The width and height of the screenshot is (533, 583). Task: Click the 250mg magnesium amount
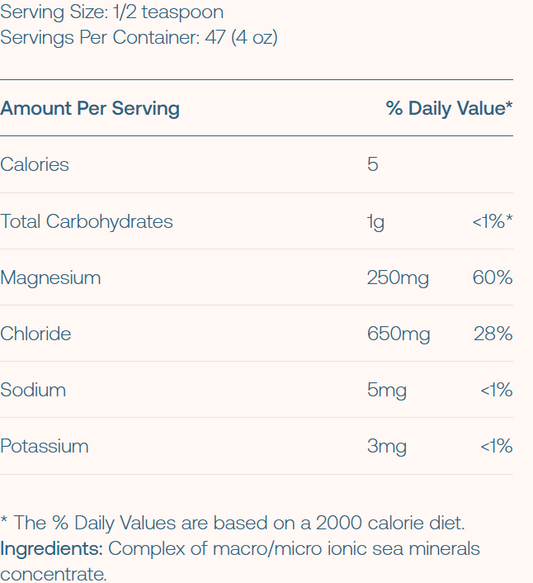coord(398,278)
